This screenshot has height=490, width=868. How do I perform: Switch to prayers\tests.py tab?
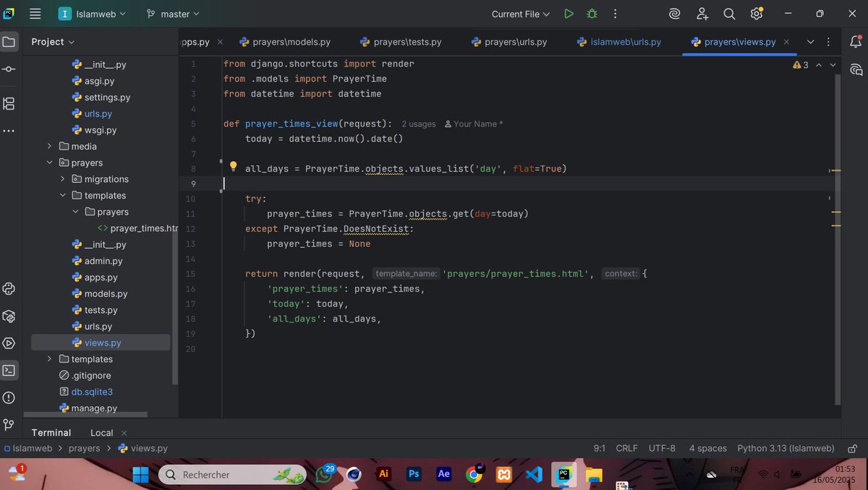401,42
